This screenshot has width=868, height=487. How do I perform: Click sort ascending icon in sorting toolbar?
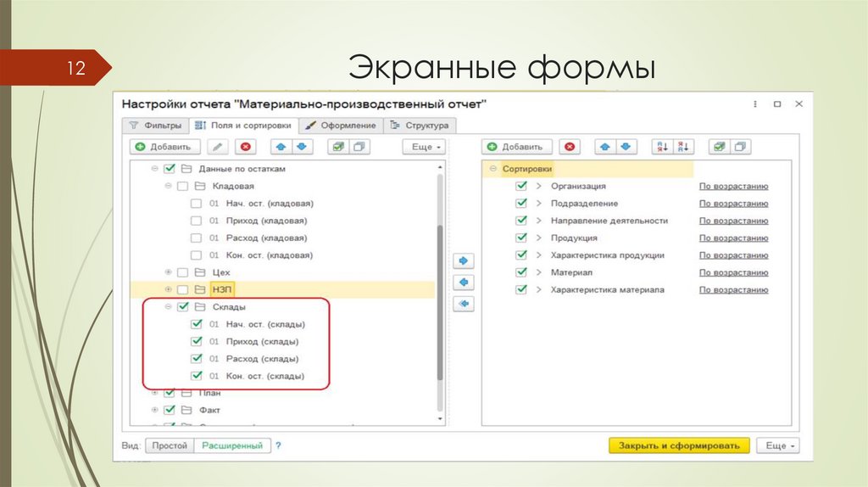tap(663, 147)
